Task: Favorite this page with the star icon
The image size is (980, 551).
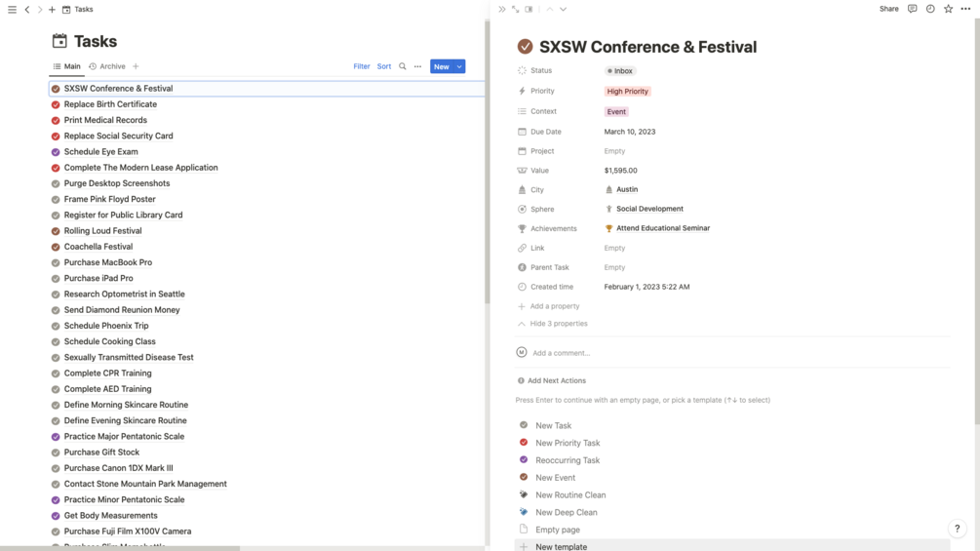Action: pos(948,9)
